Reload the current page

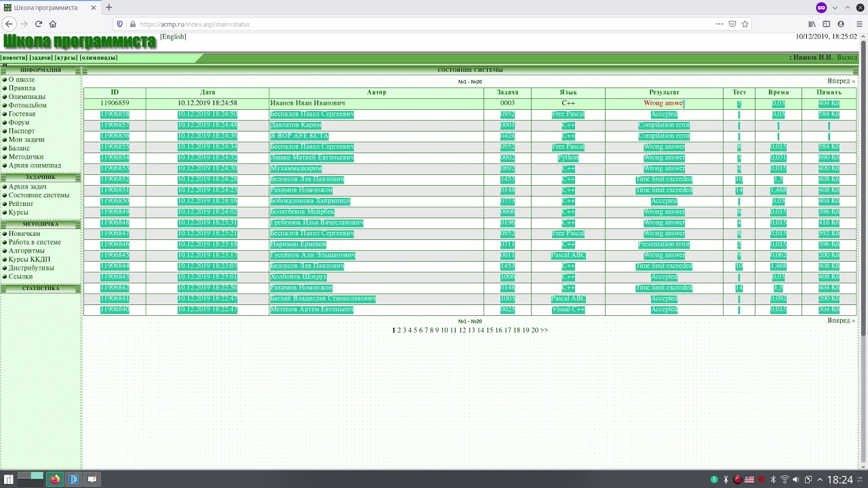39,24
